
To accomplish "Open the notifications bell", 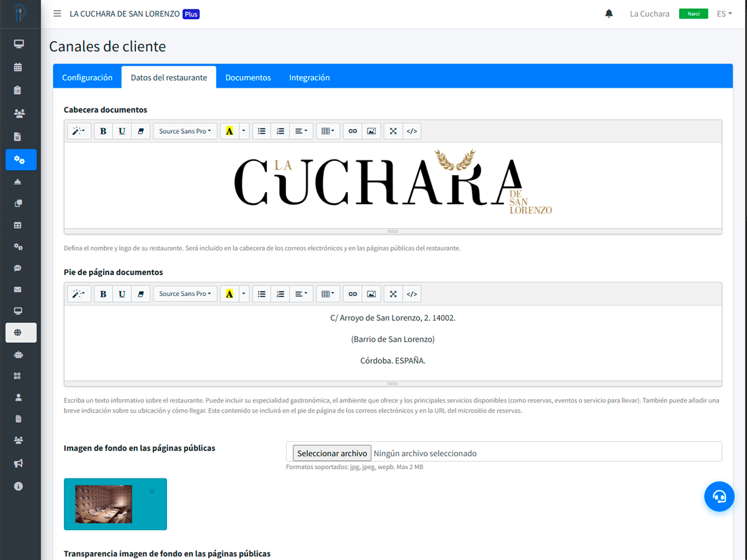I will 609,14.
